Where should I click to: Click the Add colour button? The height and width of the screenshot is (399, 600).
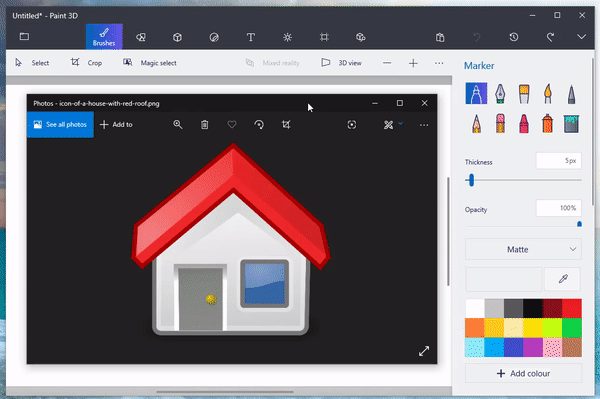[x=523, y=373]
